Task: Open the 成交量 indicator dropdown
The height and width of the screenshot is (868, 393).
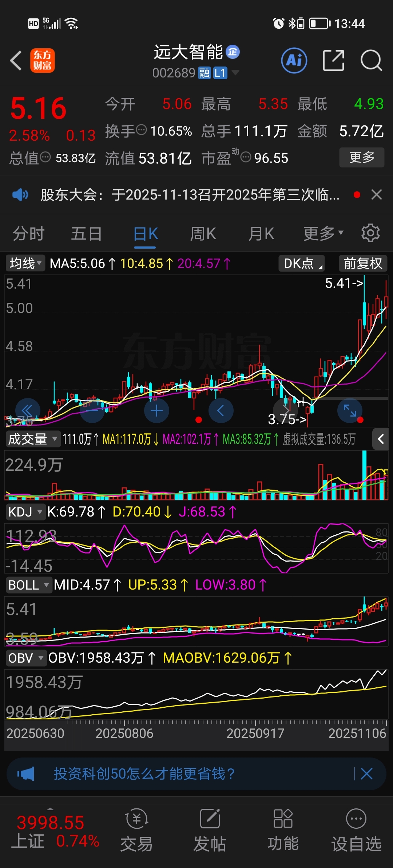Action: [x=32, y=439]
